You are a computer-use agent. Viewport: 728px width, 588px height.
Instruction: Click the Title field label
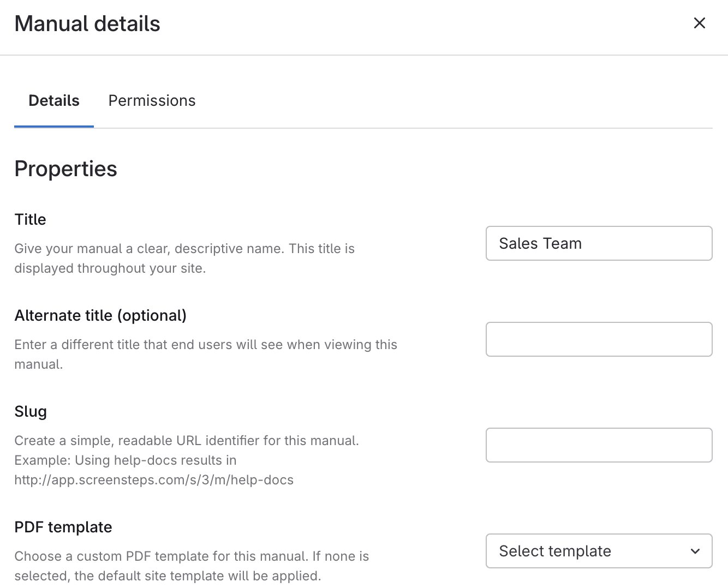[31, 219]
